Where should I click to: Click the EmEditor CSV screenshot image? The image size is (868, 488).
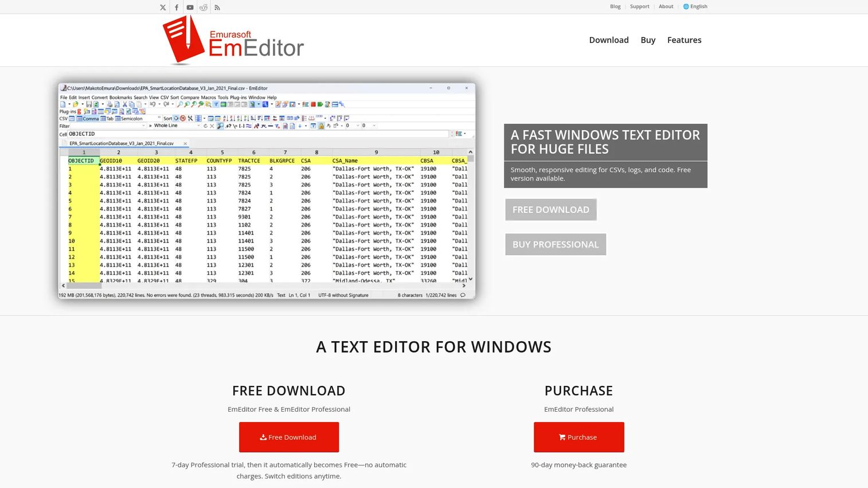(267, 191)
